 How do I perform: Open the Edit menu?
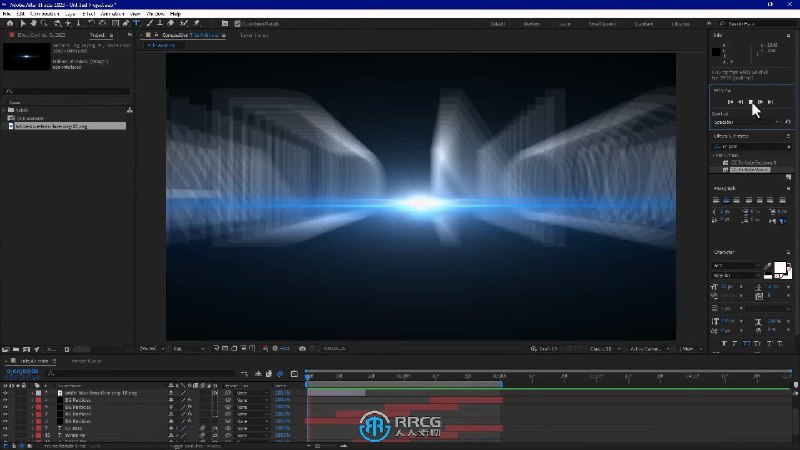click(20, 14)
